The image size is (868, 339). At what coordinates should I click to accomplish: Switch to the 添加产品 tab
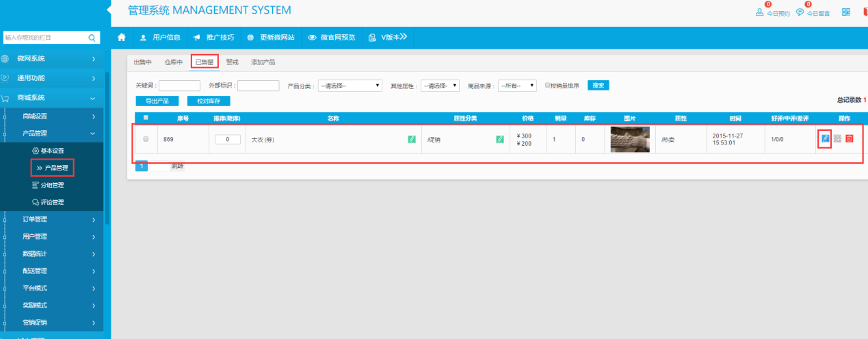click(263, 62)
